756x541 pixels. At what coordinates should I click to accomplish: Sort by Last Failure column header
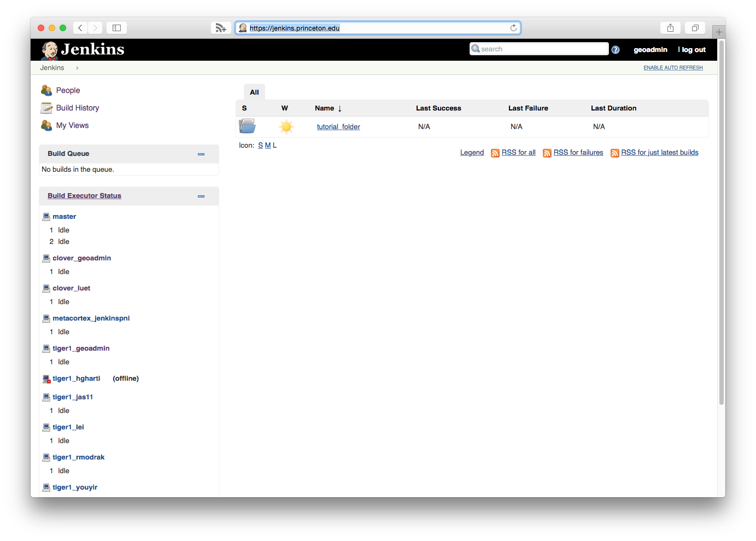pos(528,108)
